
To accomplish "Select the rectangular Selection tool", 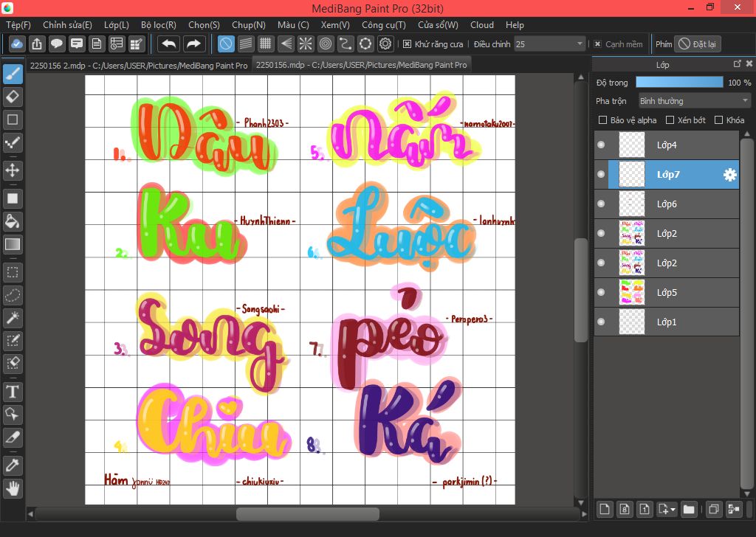I will point(13,273).
